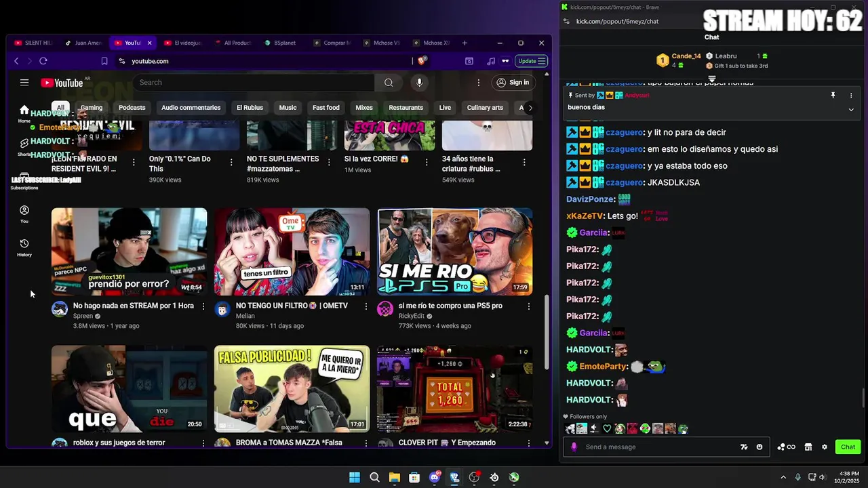Expand the gift leaderboard handle
The height and width of the screenshot is (488, 868).
(x=711, y=79)
